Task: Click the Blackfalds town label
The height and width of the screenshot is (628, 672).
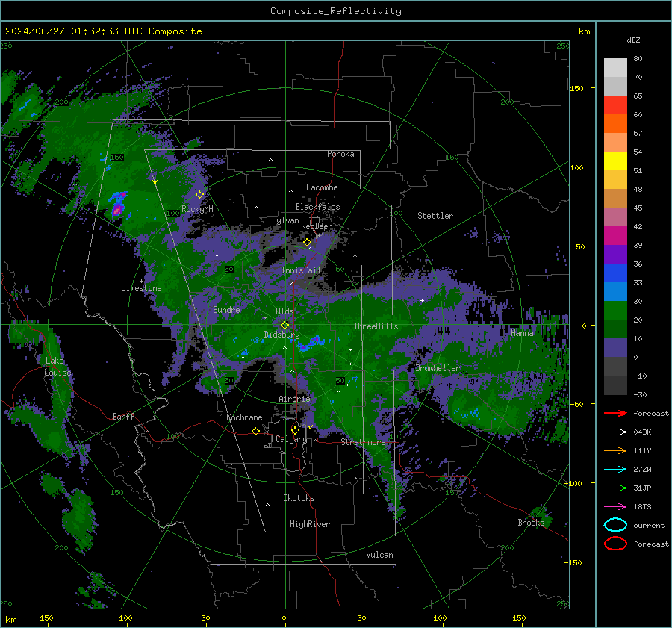Action: pyautogui.click(x=317, y=207)
